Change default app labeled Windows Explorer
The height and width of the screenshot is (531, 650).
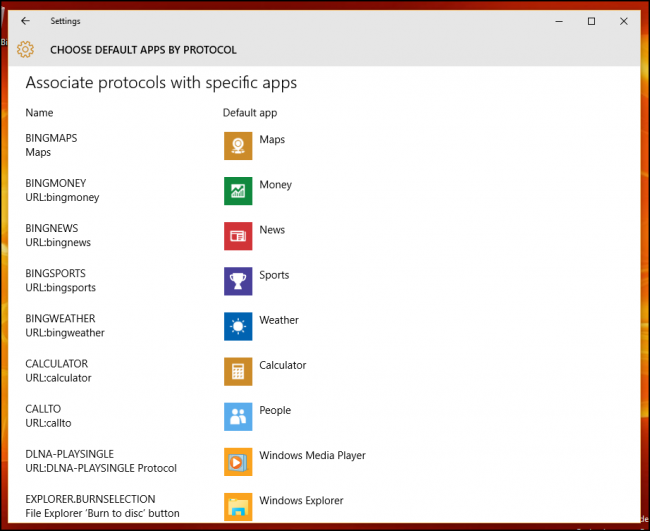pos(301,501)
